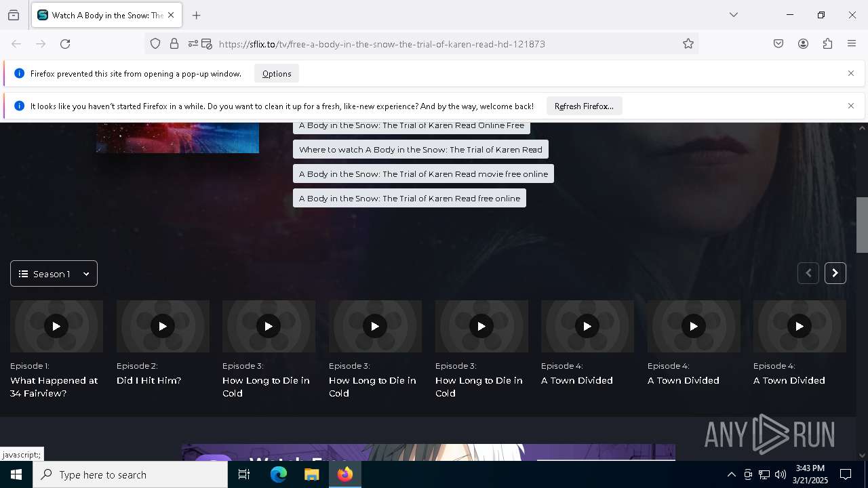Click 'Karen Read free online' tag
This screenshot has height=488, width=868.
410,199
